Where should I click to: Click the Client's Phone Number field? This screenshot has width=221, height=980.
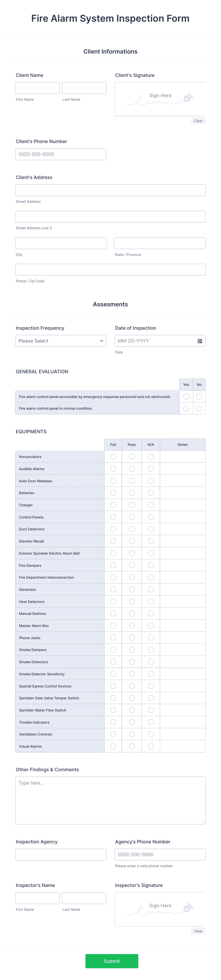[x=60, y=154]
